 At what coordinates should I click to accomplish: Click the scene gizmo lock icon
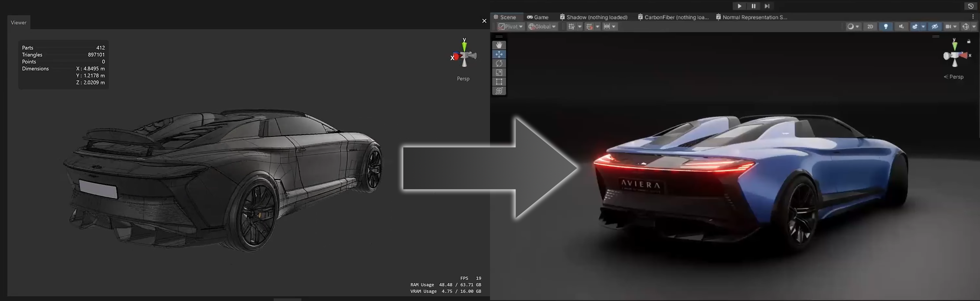point(969,41)
